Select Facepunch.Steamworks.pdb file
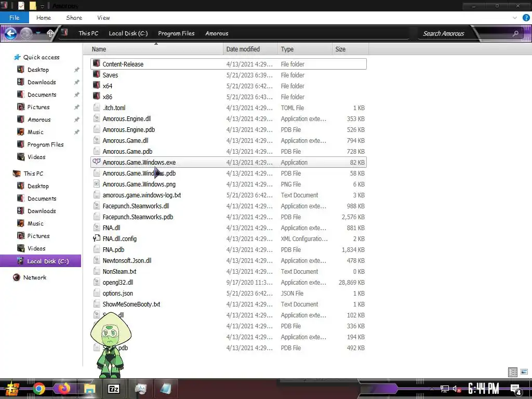The width and height of the screenshot is (532, 399). pyautogui.click(x=229, y=217)
